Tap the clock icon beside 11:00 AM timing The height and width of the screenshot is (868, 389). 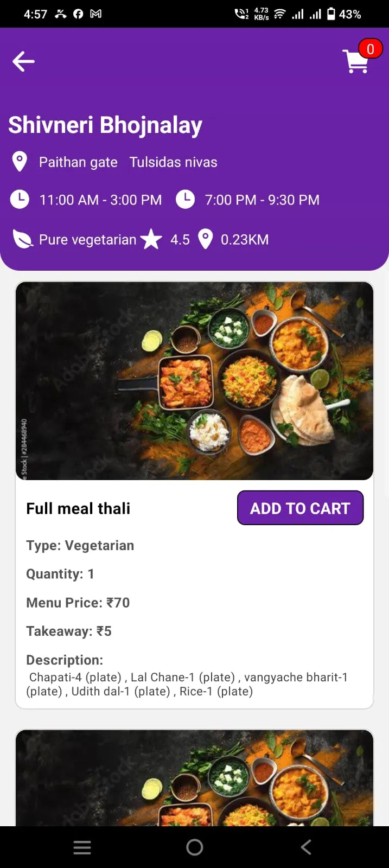click(x=20, y=199)
